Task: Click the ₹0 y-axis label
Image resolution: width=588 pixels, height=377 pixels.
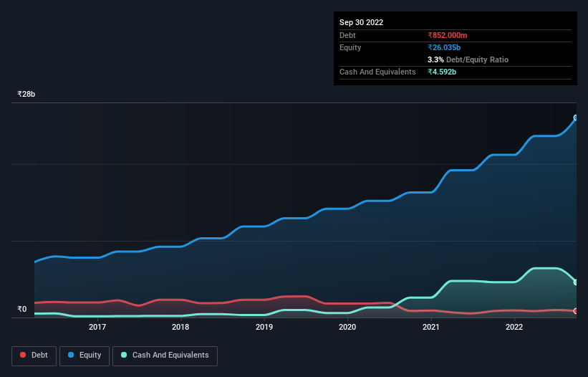Action: pyautogui.click(x=22, y=309)
